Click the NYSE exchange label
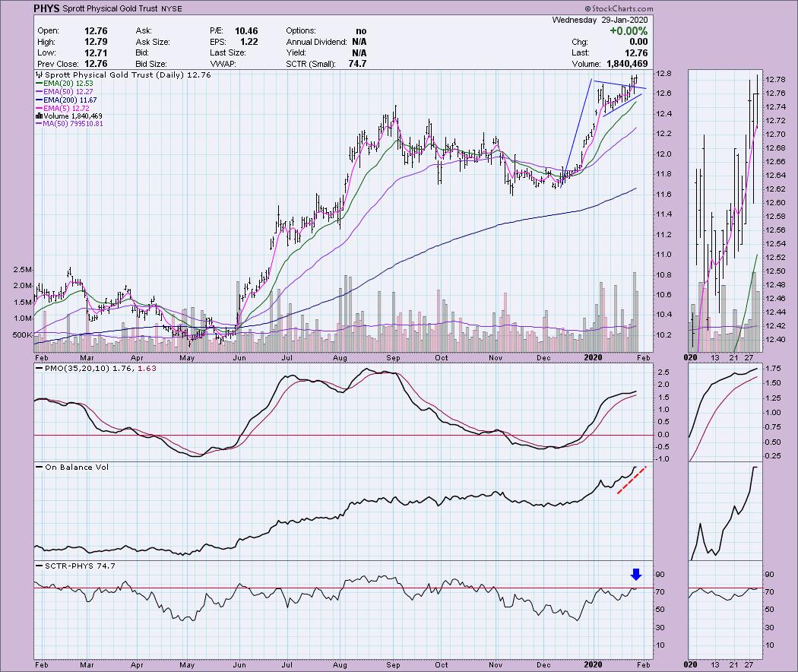Viewport: 798px width, 672px height. [x=173, y=8]
